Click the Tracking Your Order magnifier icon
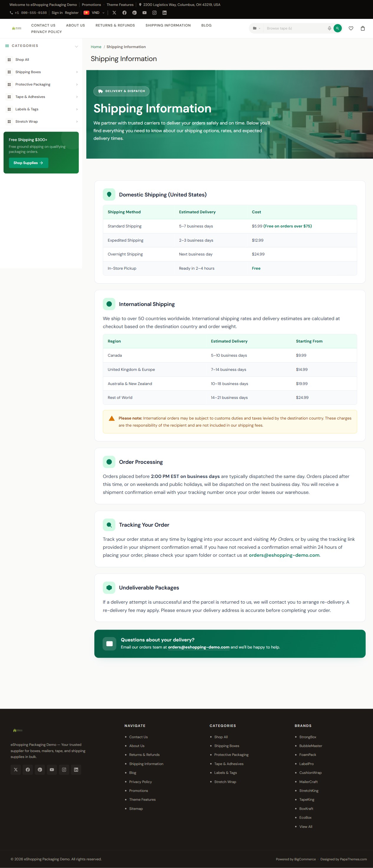This screenshot has width=373, height=868. pos(109,525)
